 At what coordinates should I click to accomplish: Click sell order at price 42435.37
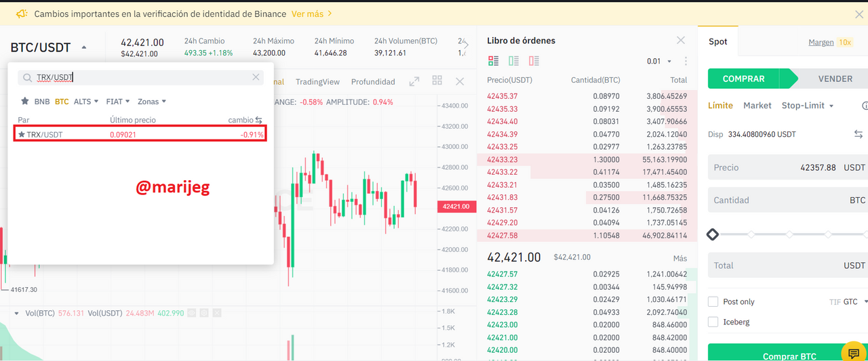(x=587, y=96)
